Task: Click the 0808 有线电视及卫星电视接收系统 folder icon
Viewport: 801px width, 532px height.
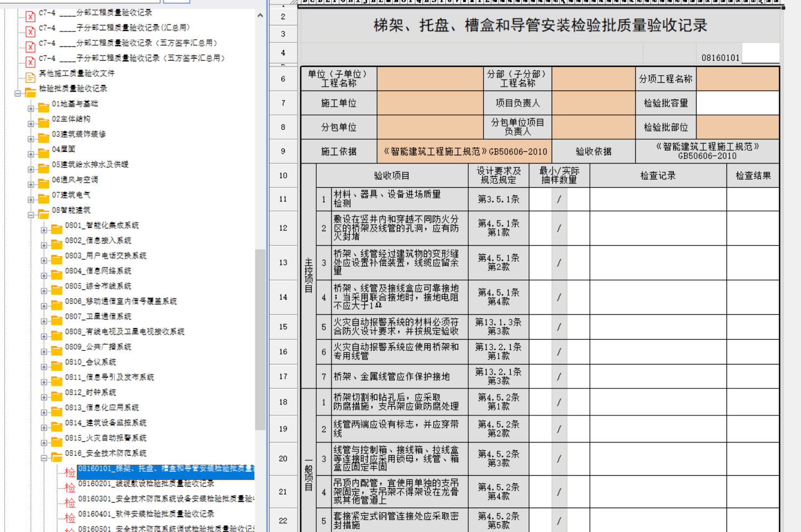Action: pyautogui.click(x=57, y=335)
